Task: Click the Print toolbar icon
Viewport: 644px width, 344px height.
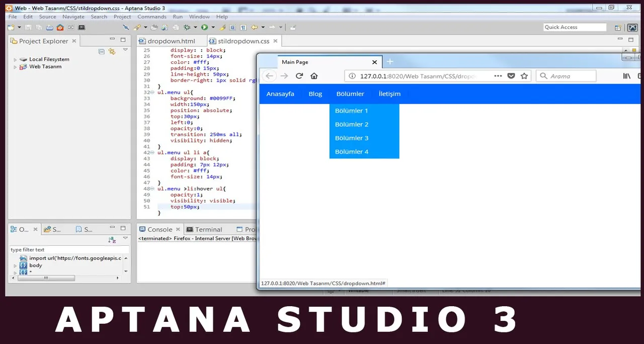Action: tap(50, 27)
